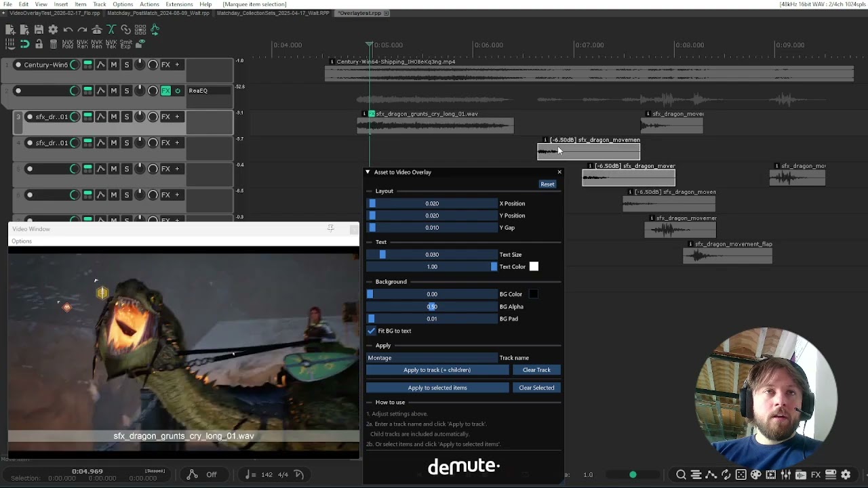Click the undo arrow in the toolbar
The width and height of the screenshot is (868, 488).
click(x=68, y=30)
